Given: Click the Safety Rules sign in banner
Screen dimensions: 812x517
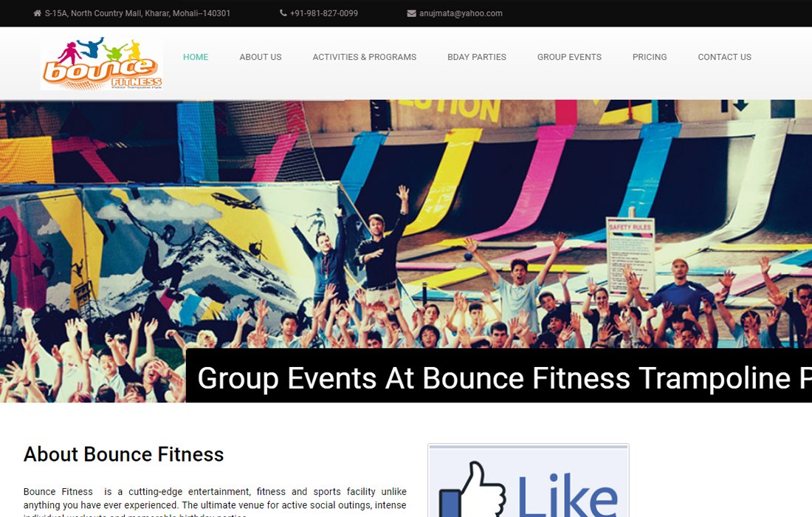Looking at the screenshot, I should click(x=630, y=256).
